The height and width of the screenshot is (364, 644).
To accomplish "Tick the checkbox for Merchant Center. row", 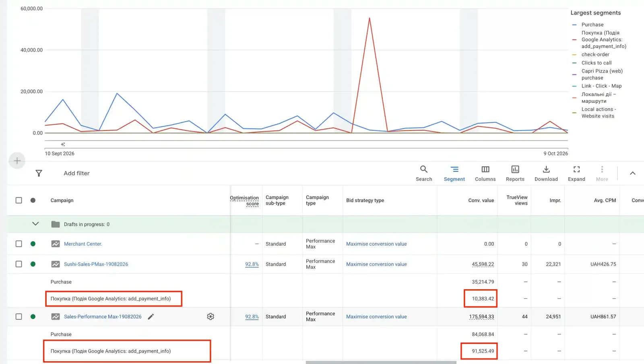I will [19, 244].
